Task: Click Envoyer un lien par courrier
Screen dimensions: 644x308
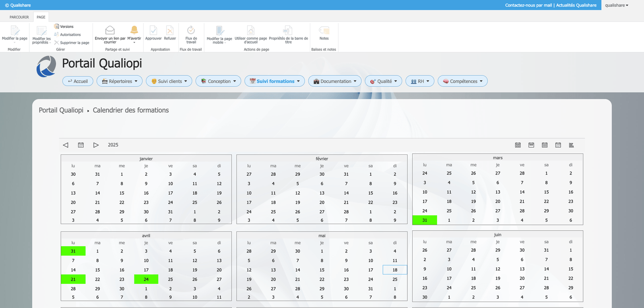Action: (110, 34)
